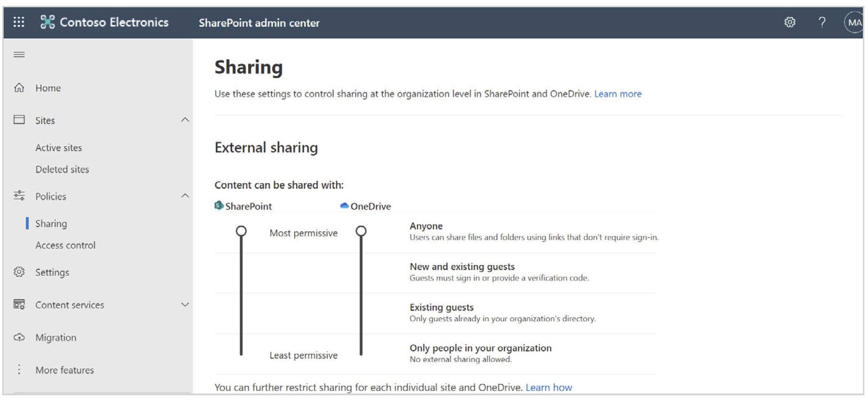
Task: Open the app launcher waffle icon
Action: point(19,22)
